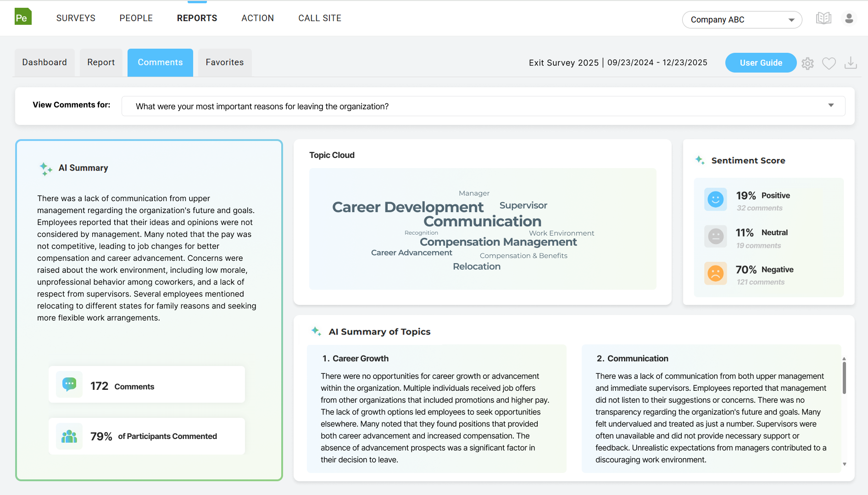Screen dimensions: 868x495
Task: Click the User Guide button
Action: [761, 63]
